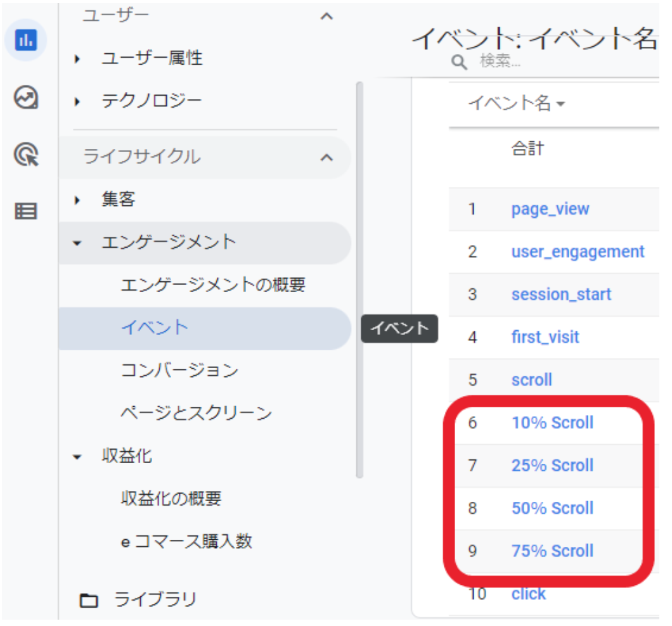Collapse the ライフサイクル section chevron

(326, 157)
